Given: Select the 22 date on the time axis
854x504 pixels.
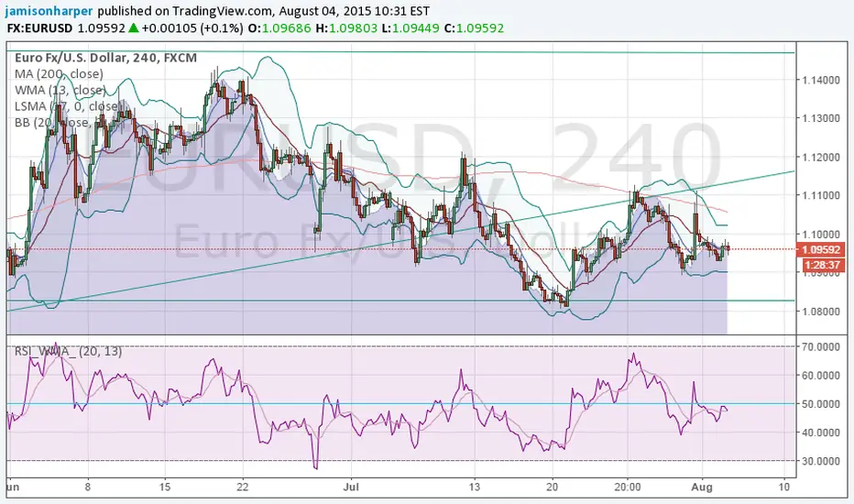Looking at the screenshot, I should [x=243, y=487].
